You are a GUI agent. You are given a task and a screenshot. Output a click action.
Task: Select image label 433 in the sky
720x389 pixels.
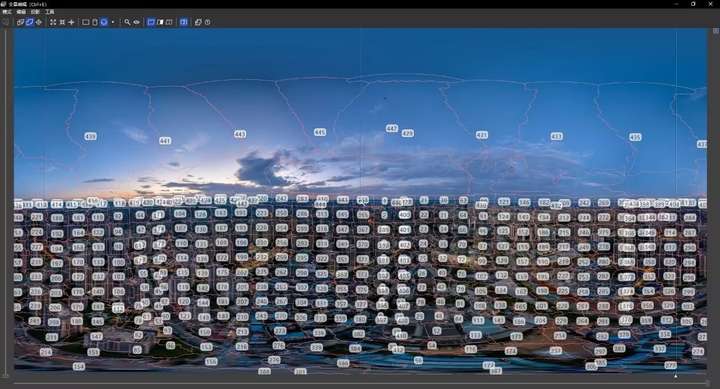(x=557, y=136)
